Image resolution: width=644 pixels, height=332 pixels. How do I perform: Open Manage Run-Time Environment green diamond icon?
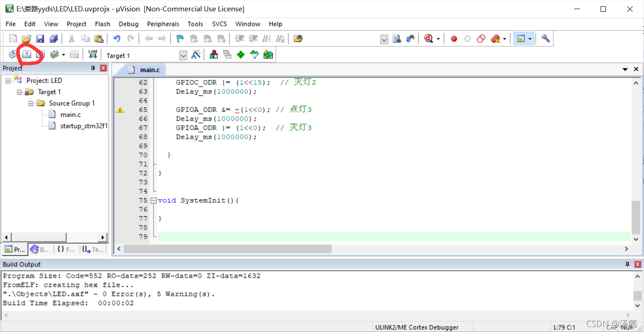[x=241, y=55]
